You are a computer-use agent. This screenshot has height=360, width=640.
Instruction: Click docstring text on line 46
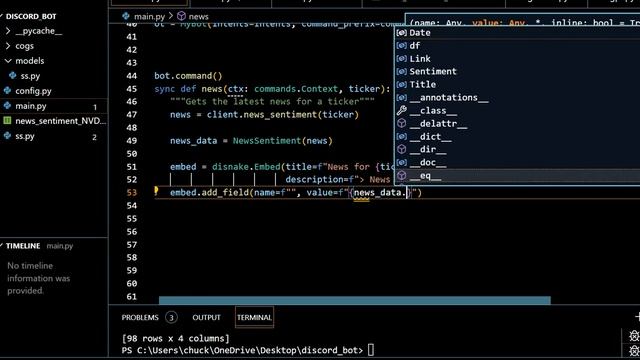tap(272, 102)
